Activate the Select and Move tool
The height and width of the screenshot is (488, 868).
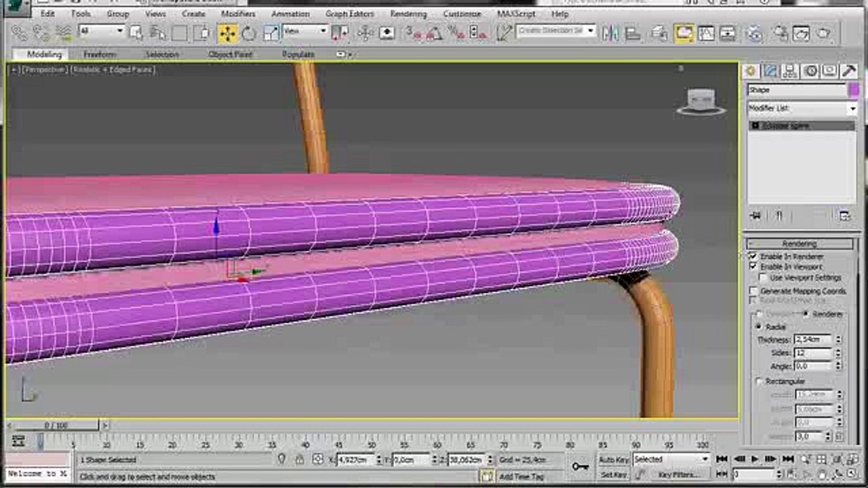click(227, 32)
